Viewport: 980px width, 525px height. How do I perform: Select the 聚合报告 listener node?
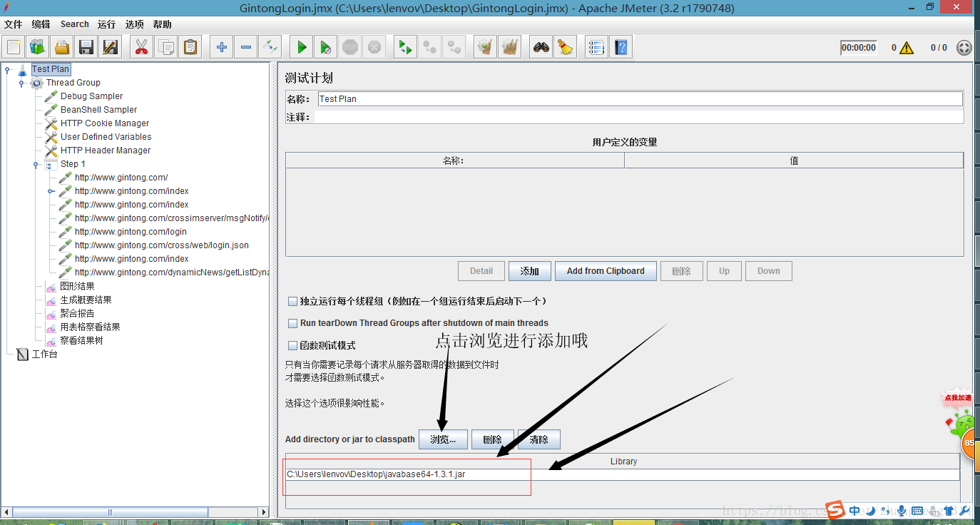[x=77, y=313]
